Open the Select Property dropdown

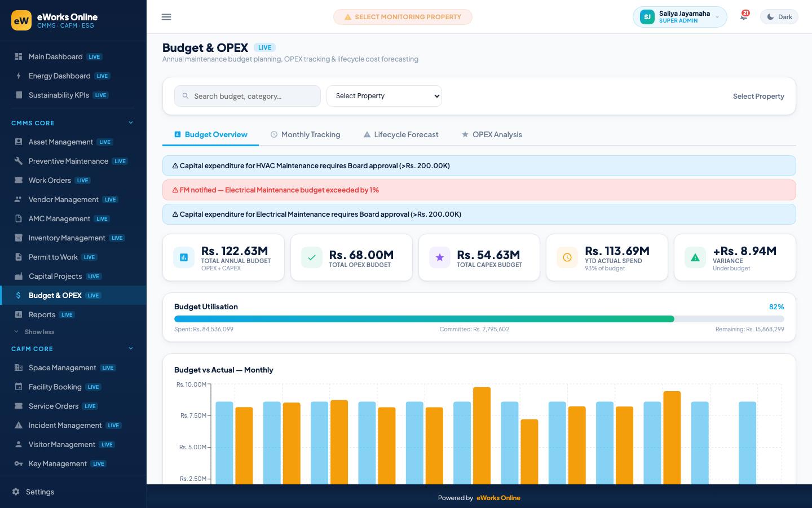tap(384, 96)
